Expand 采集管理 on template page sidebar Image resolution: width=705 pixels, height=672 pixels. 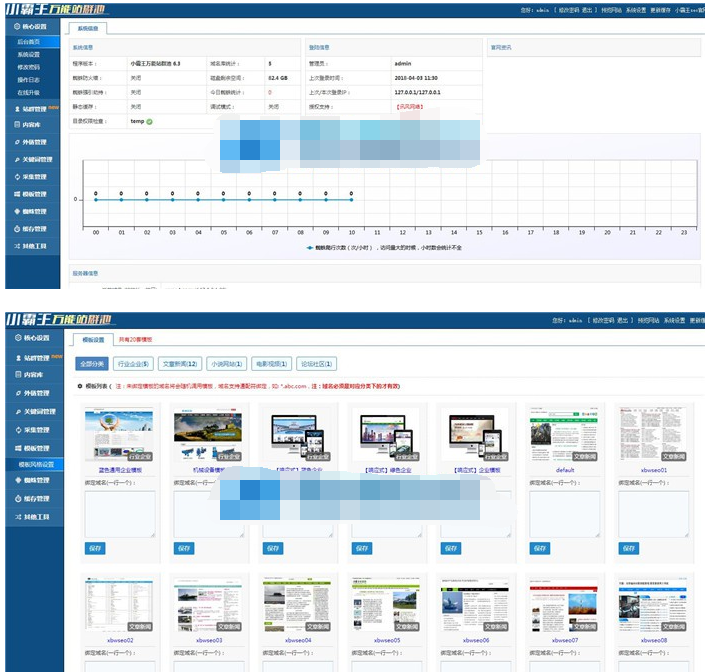tap(35, 430)
